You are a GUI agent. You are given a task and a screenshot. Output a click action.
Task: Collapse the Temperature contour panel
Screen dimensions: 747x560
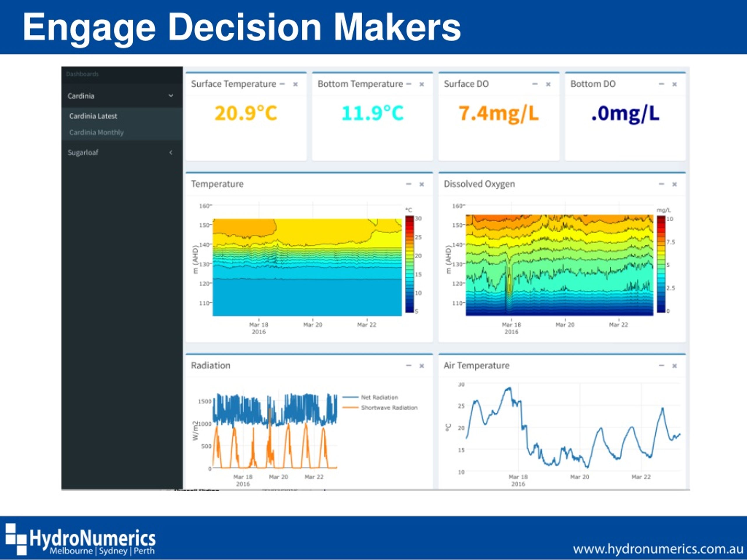[409, 184]
